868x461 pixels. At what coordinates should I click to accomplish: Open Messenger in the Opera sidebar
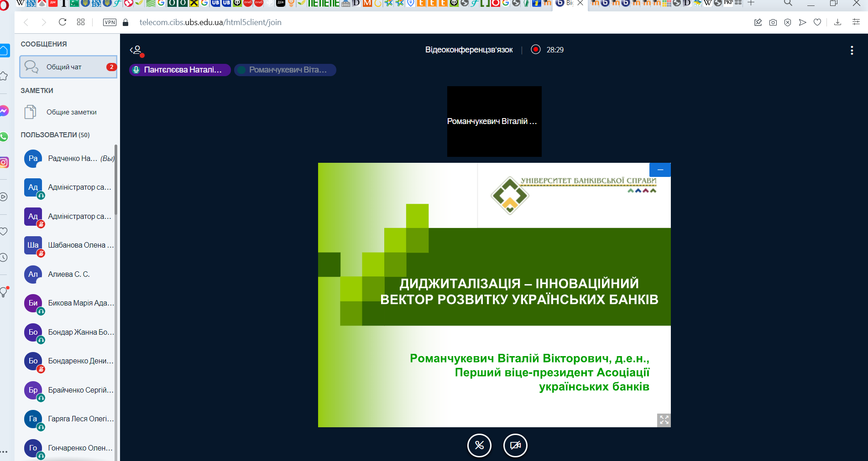coord(4,111)
